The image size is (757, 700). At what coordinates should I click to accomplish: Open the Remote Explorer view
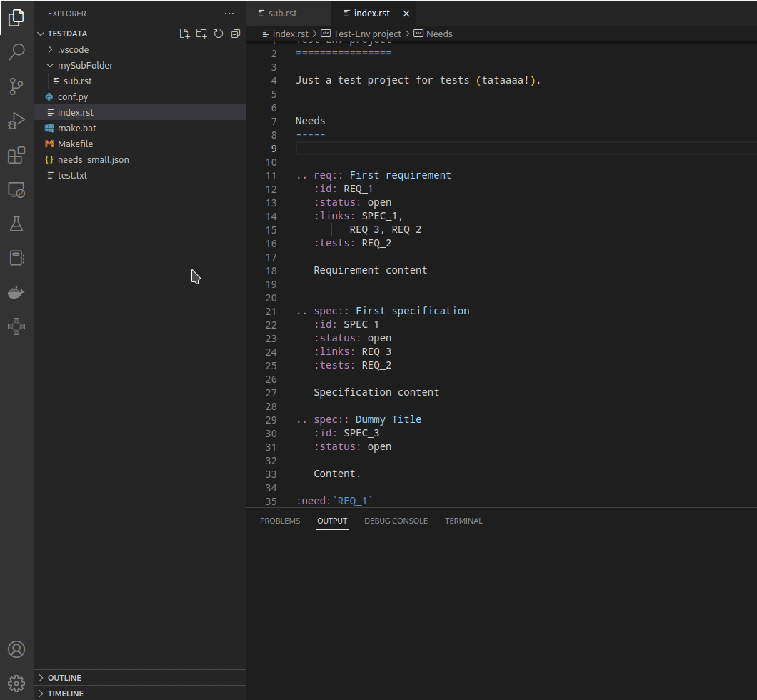[16, 190]
